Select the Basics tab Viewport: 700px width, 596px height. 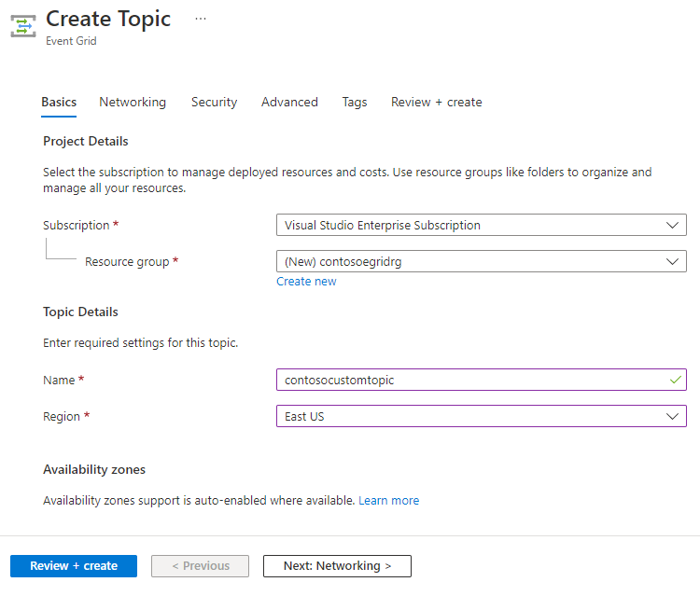pos(59,102)
